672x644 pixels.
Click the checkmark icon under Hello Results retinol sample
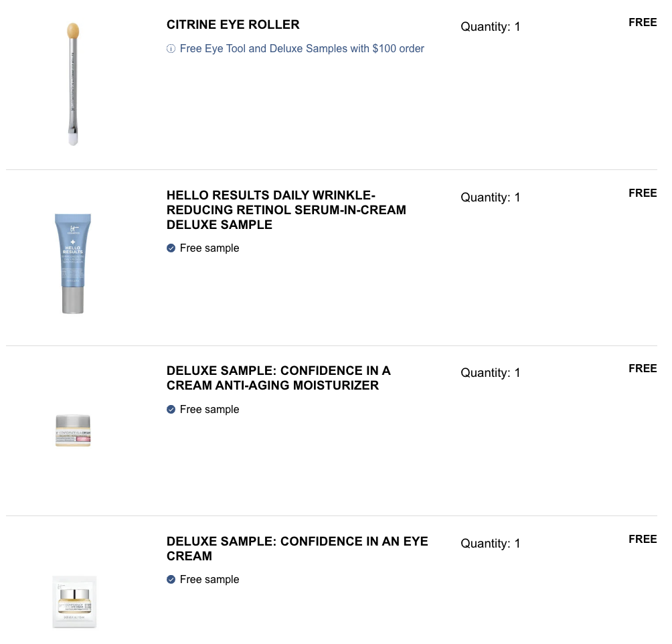171,248
